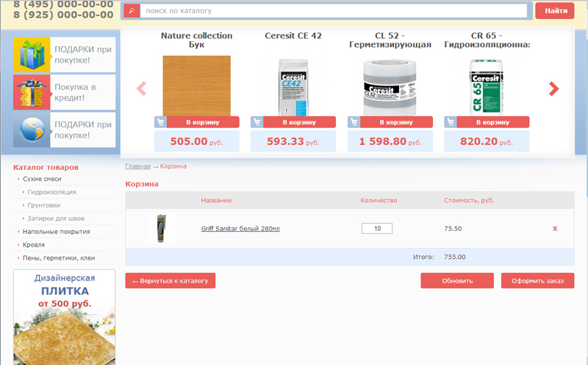Image resolution: width=588 pixels, height=365 pixels.
Task: Click the CL 52 tape roll thumbnail
Action: pos(390,88)
